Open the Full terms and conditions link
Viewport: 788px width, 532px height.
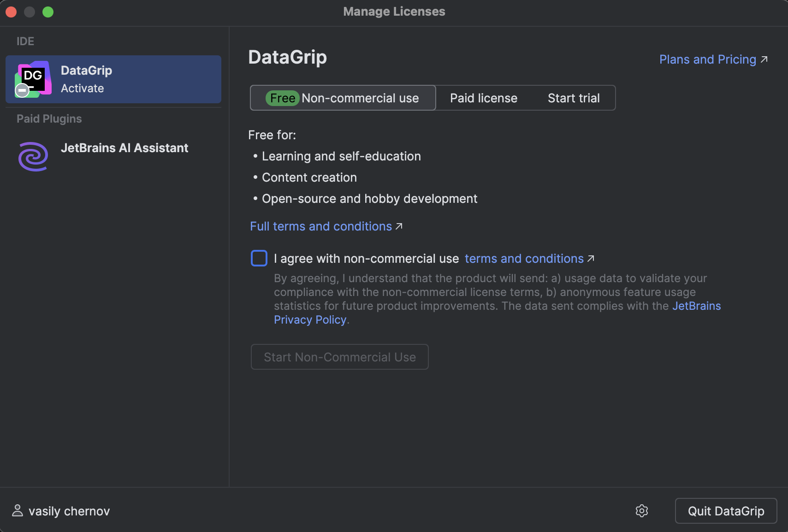320,226
